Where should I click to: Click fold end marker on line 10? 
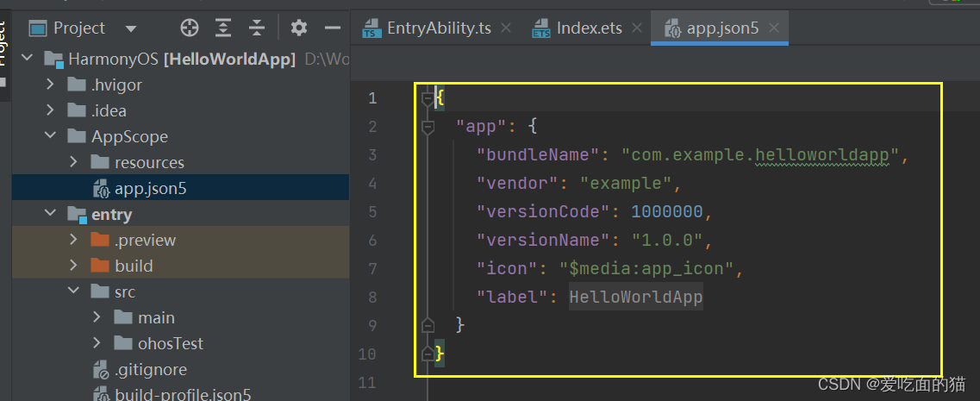(428, 354)
